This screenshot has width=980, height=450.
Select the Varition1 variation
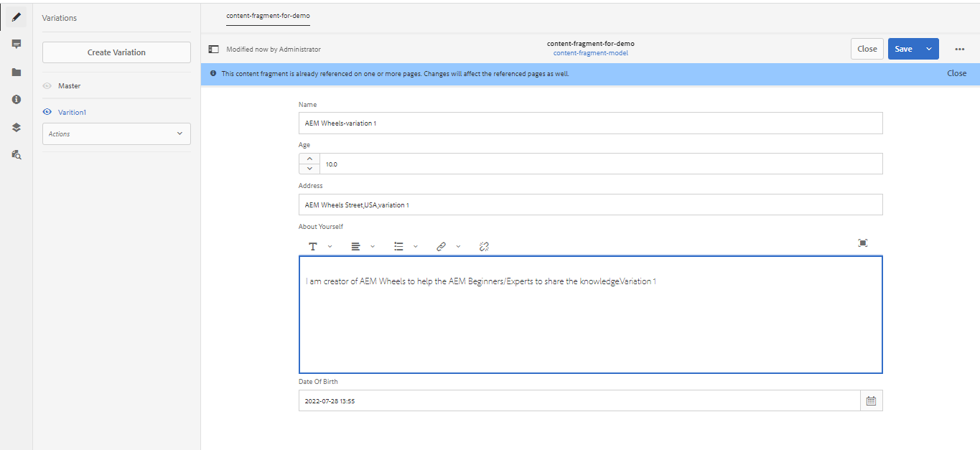coord(72,112)
